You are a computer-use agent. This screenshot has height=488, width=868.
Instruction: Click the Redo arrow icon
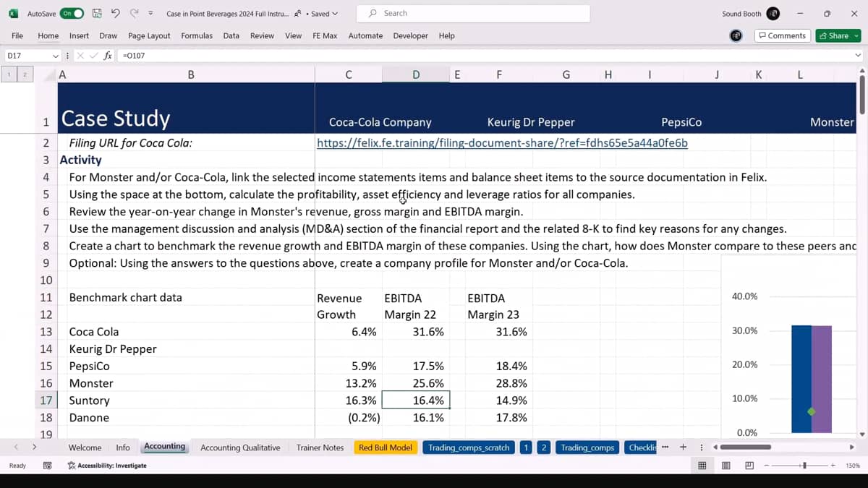pos(134,14)
